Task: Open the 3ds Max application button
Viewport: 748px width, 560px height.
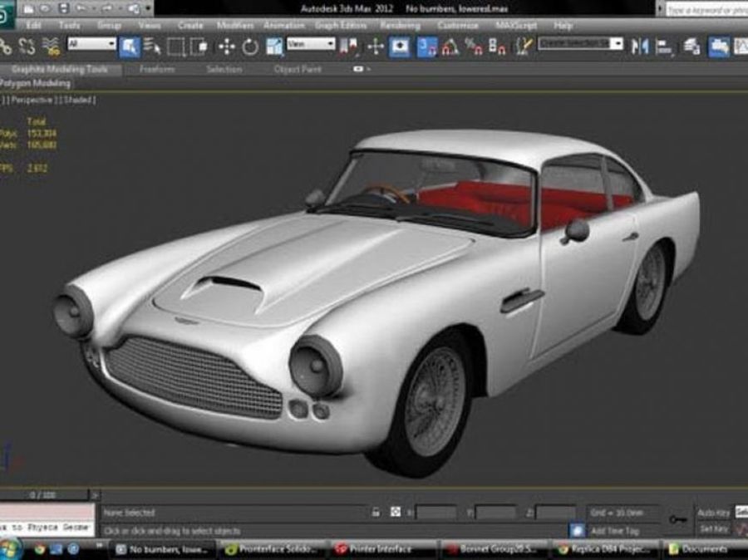Action: coord(7,15)
